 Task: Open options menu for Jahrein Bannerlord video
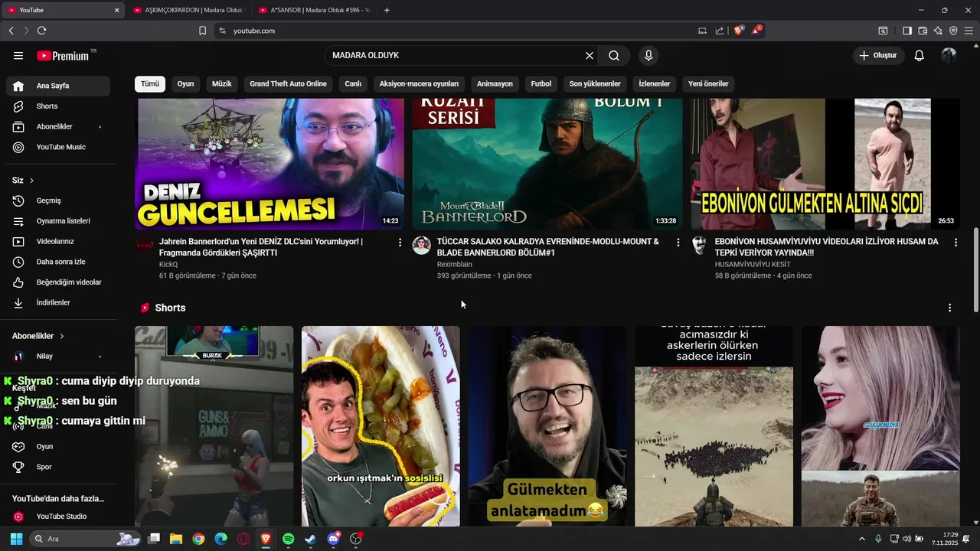point(400,243)
